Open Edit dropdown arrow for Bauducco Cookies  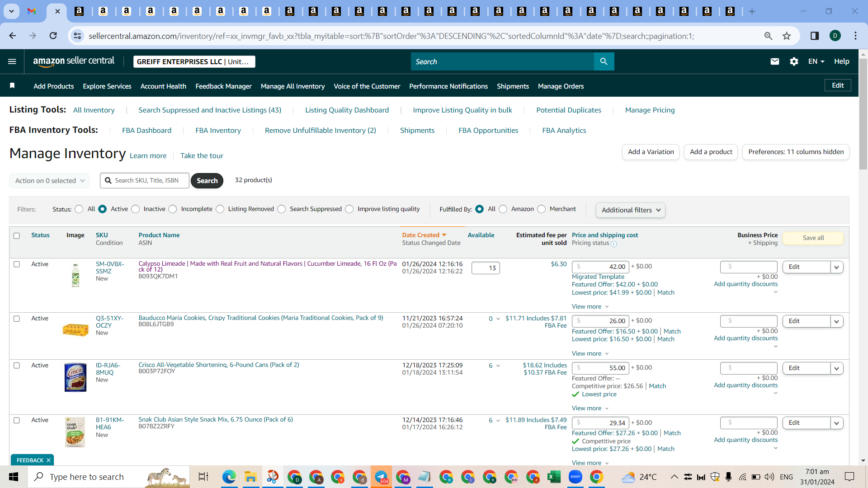[x=836, y=321]
